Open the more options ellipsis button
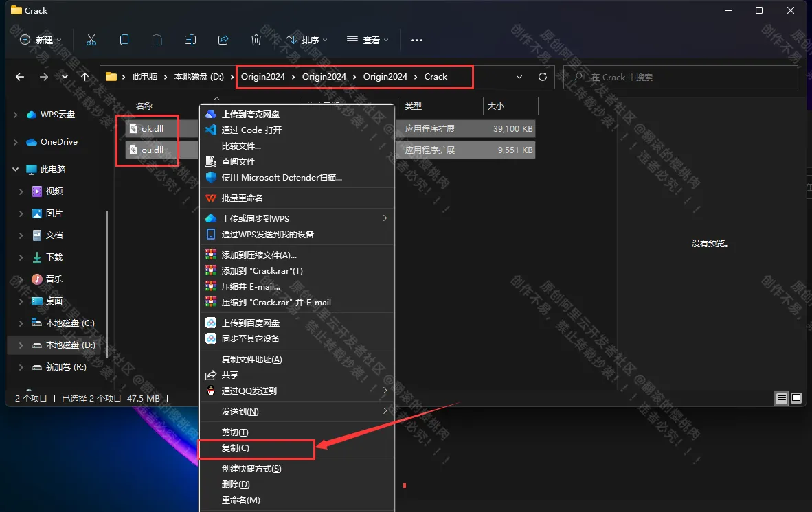 [x=417, y=40]
